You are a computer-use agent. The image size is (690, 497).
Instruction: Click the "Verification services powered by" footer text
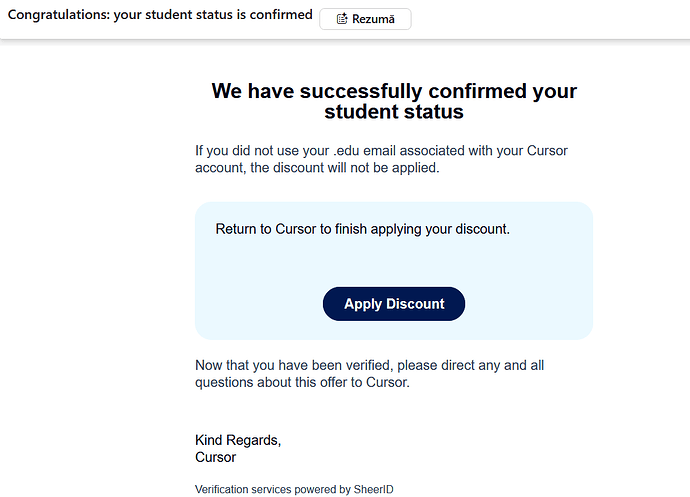pyautogui.click(x=272, y=489)
